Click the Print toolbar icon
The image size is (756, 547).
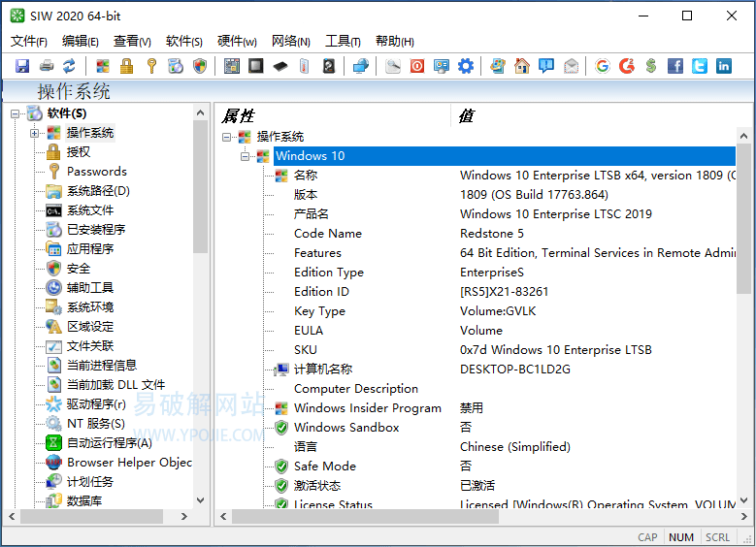(46, 66)
